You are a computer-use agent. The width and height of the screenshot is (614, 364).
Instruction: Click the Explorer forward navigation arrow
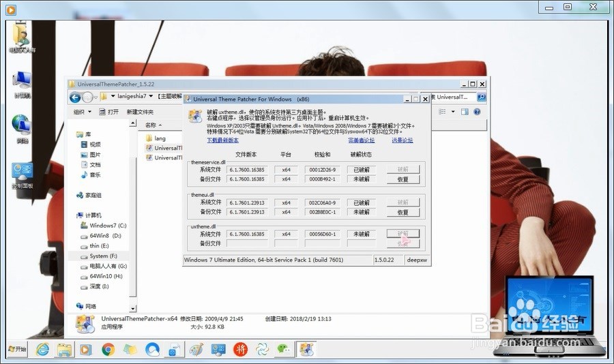[87, 97]
